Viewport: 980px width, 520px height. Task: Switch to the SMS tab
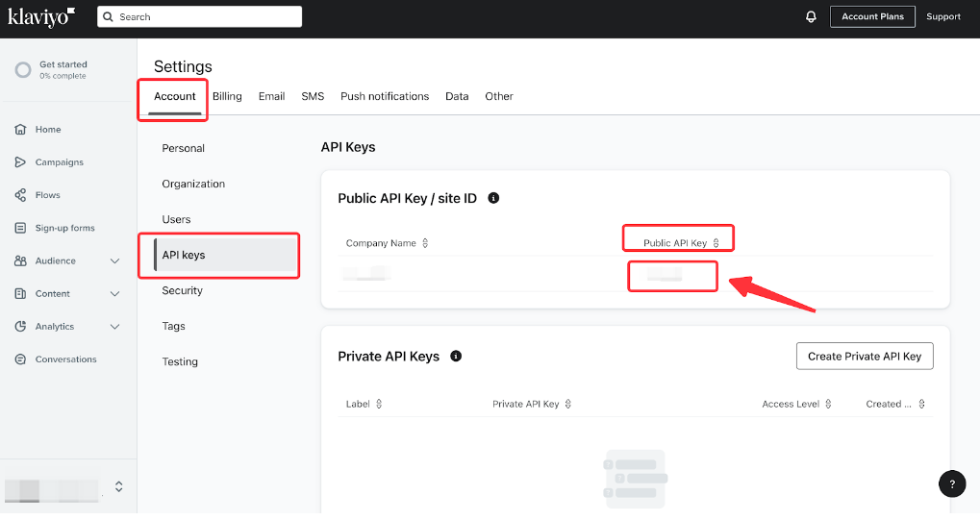coord(313,96)
